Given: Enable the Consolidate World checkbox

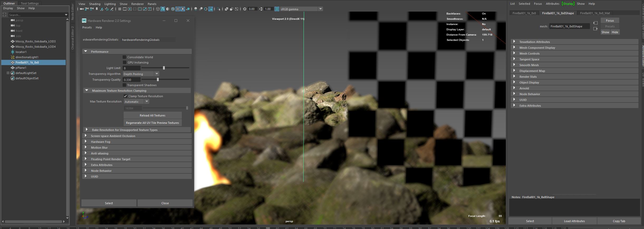Looking at the screenshot, I should 124,57.
